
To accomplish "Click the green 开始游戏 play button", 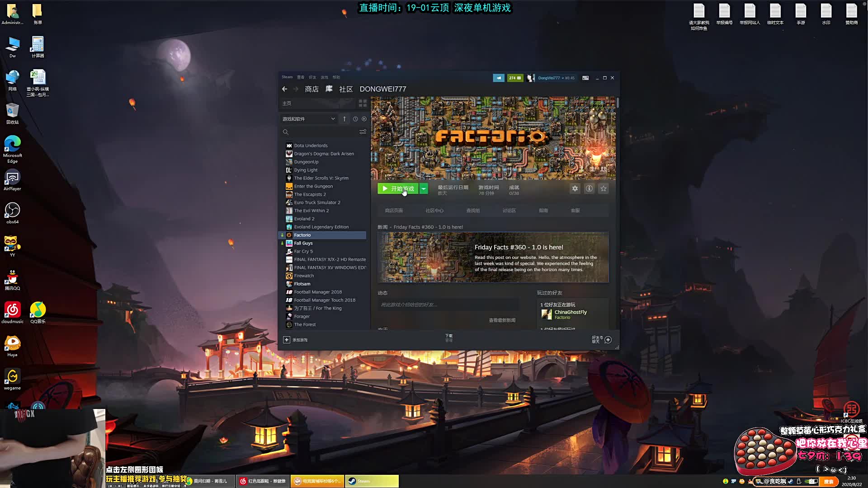I will click(398, 188).
